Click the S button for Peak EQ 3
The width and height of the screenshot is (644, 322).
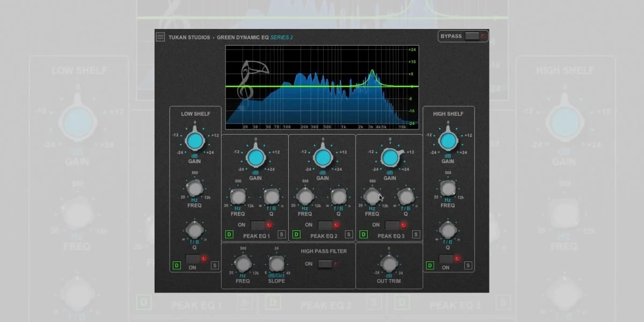coord(416,235)
